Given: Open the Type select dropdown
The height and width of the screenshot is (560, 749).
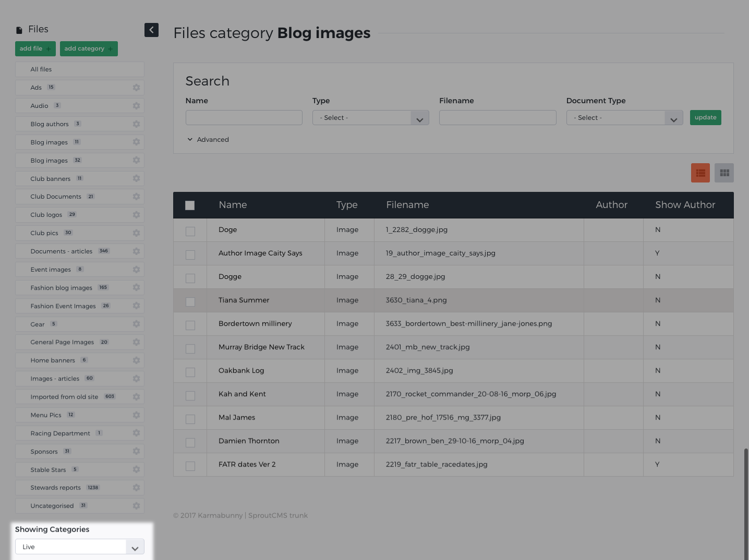Looking at the screenshot, I should (x=371, y=118).
